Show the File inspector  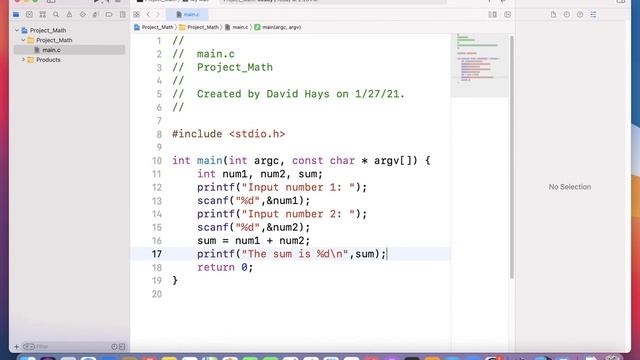click(x=553, y=14)
